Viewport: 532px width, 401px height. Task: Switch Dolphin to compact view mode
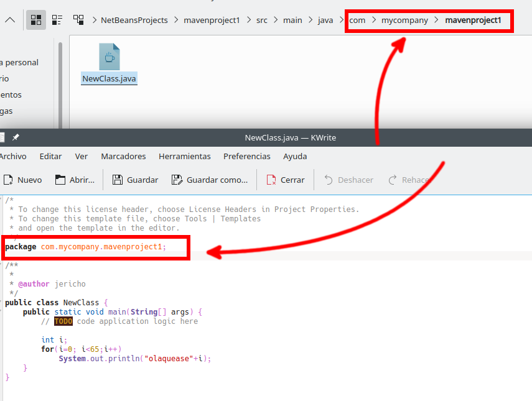tap(57, 20)
